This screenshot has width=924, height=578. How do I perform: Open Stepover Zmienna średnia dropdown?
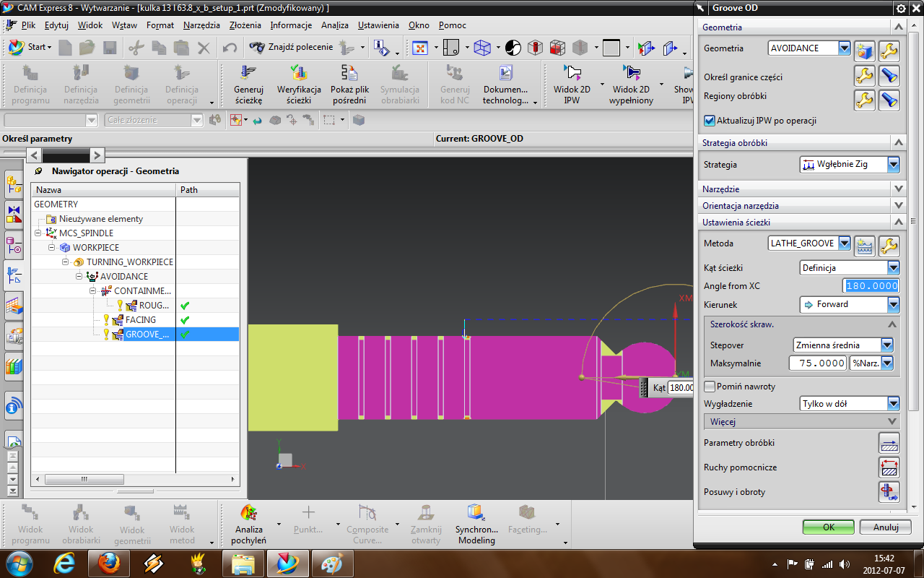[x=887, y=345]
